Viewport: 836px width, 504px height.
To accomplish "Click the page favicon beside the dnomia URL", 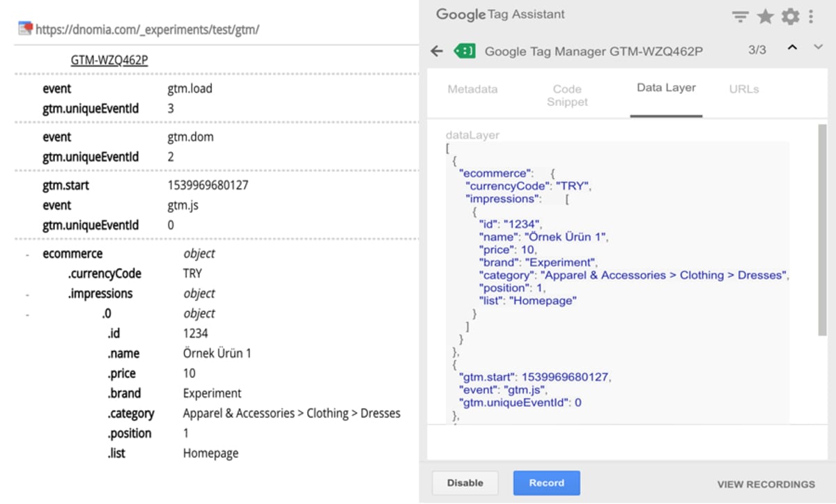I will (x=25, y=29).
